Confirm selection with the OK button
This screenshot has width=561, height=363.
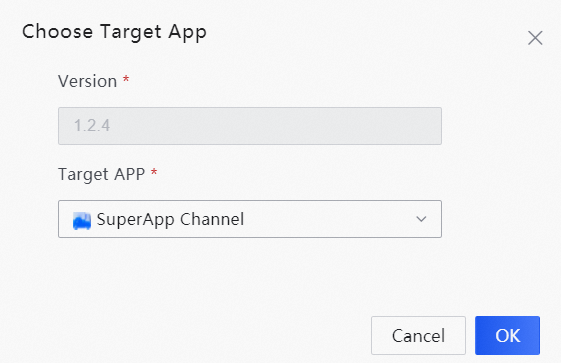(507, 335)
